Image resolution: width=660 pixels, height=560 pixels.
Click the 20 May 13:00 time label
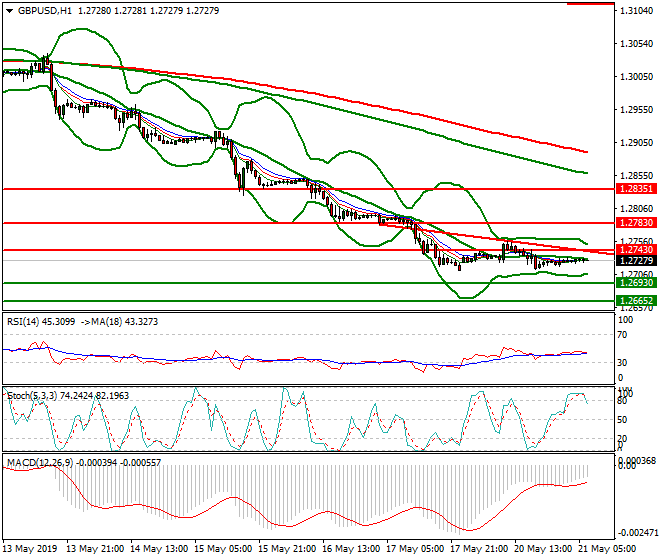pos(543,549)
